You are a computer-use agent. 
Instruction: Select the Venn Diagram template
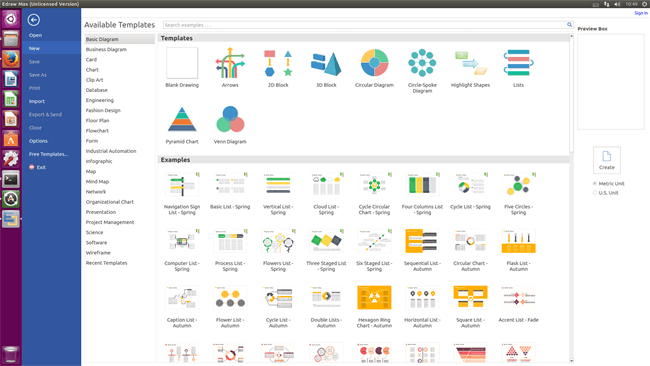[230, 119]
